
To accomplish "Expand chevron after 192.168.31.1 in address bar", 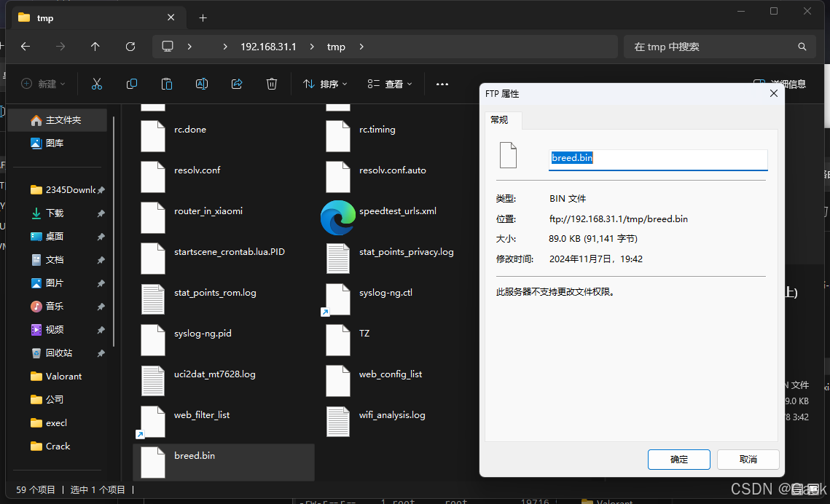I will pos(312,47).
